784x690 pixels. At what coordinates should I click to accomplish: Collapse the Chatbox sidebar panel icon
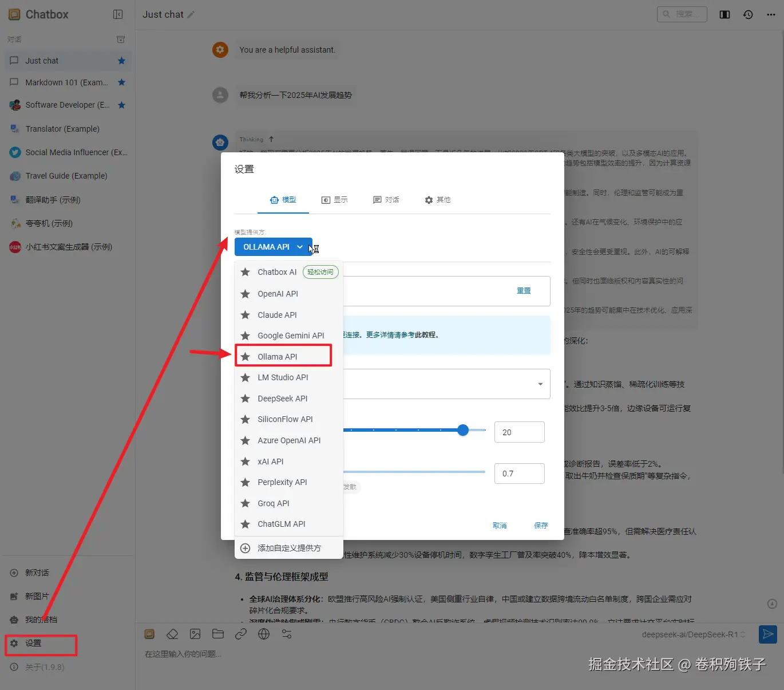(118, 14)
